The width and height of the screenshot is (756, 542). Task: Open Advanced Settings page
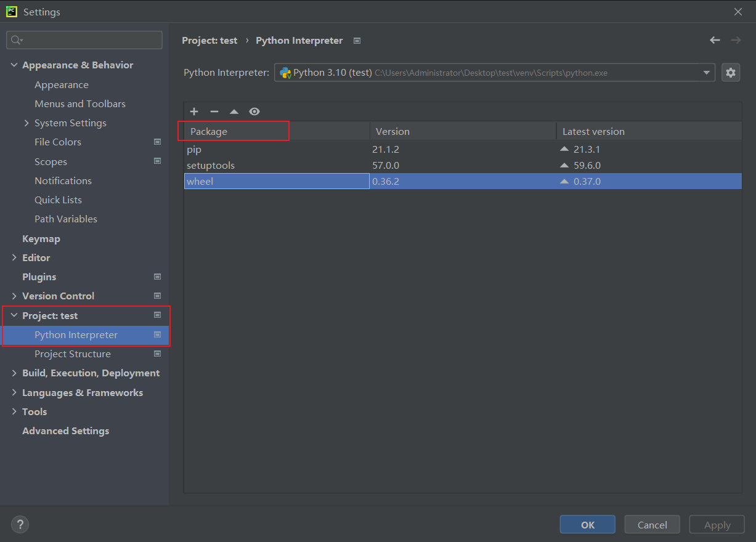tap(66, 431)
